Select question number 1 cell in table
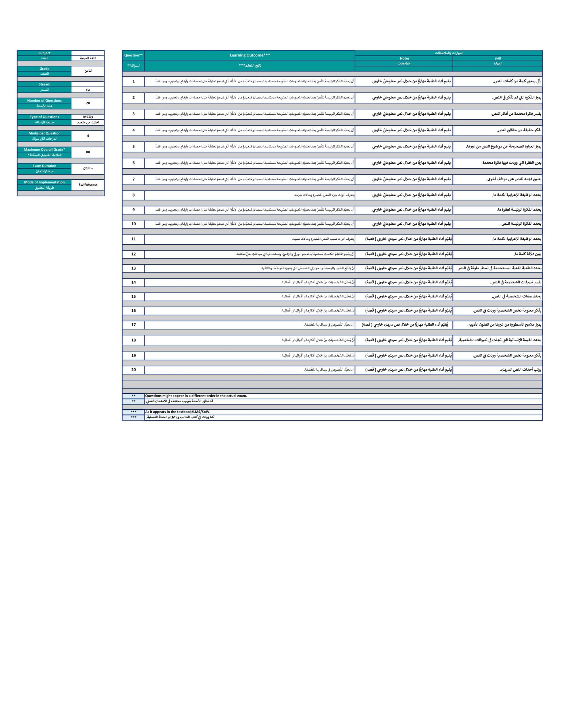The width and height of the screenshot is (562, 728). (x=134, y=81)
